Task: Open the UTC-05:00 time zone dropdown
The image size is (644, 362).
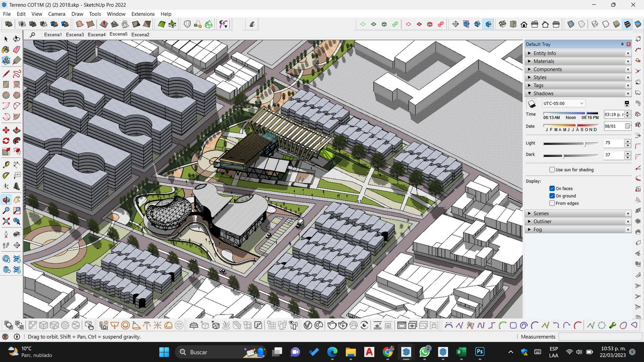Action: 563,103
